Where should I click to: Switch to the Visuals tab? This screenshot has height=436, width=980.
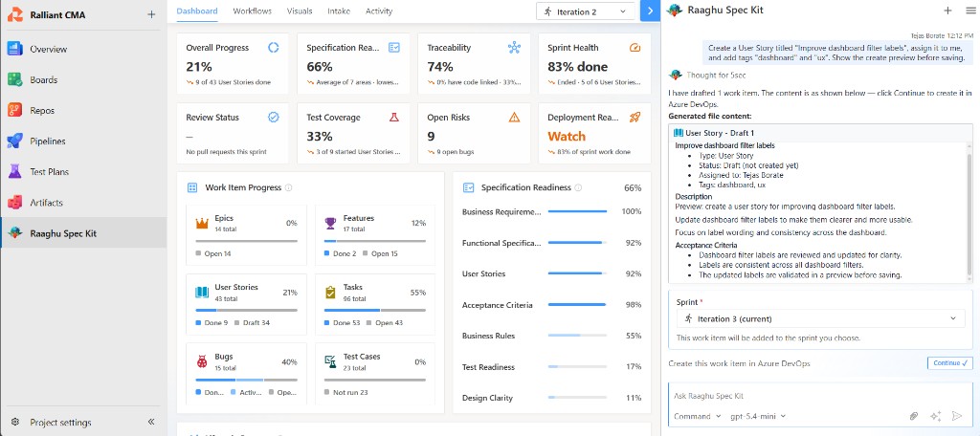click(x=300, y=11)
